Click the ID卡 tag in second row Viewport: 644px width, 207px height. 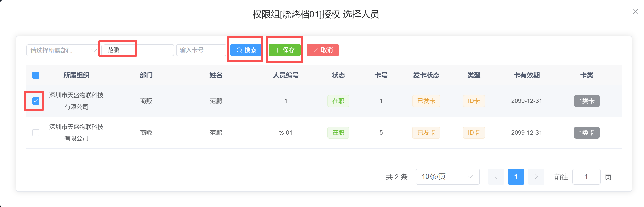pyautogui.click(x=474, y=133)
